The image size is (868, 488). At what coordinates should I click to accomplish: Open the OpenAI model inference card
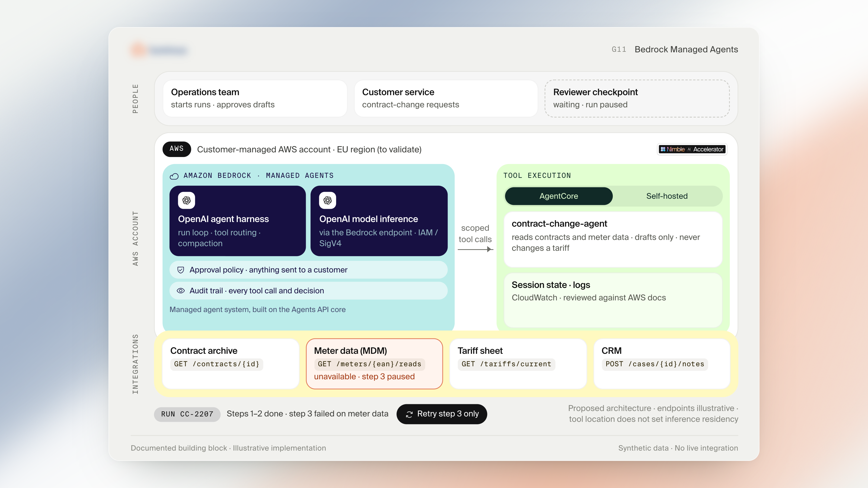coord(379,221)
